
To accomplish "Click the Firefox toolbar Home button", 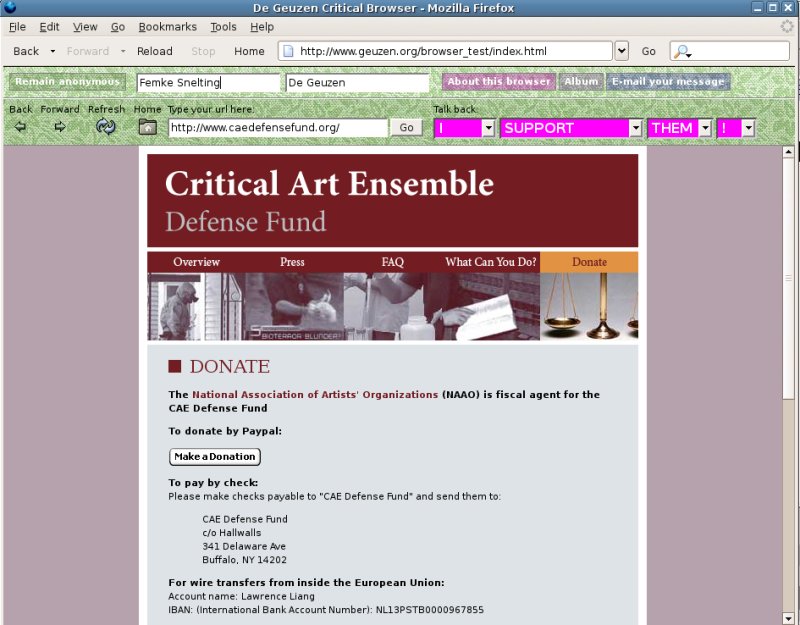I will click(249, 51).
